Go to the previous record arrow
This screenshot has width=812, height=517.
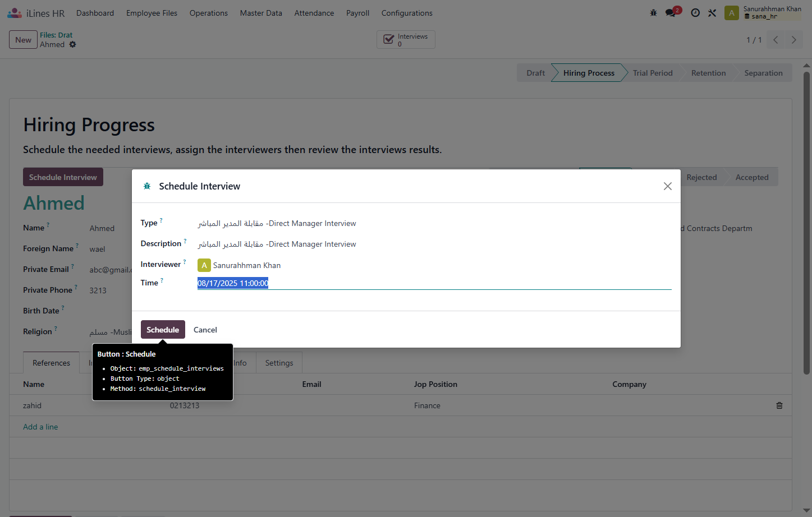(776, 40)
